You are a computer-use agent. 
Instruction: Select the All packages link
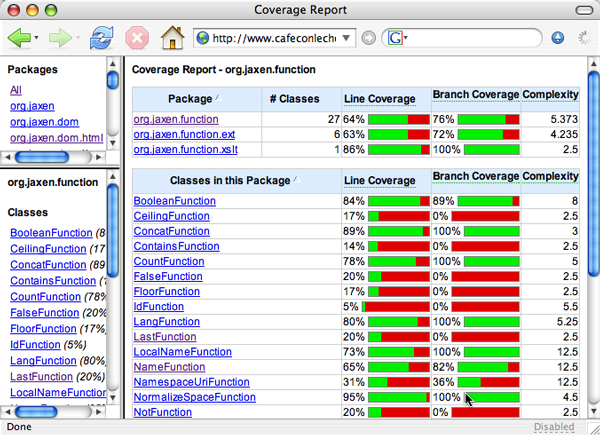[x=16, y=90]
